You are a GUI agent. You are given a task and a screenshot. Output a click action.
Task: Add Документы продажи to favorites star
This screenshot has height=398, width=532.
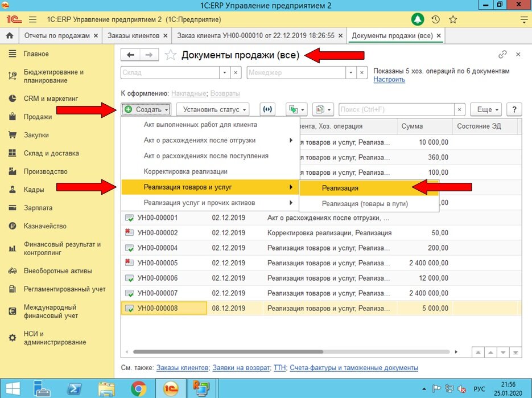pos(170,55)
